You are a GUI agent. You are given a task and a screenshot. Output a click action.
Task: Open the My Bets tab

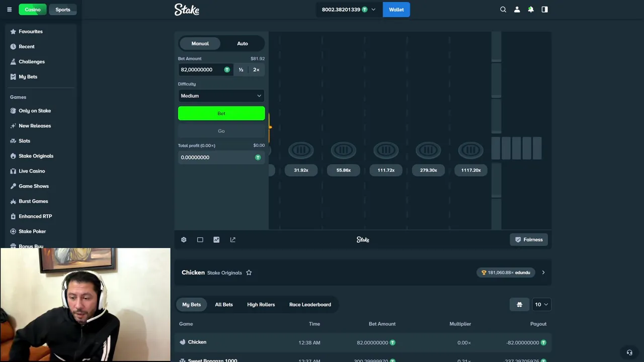tap(191, 304)
